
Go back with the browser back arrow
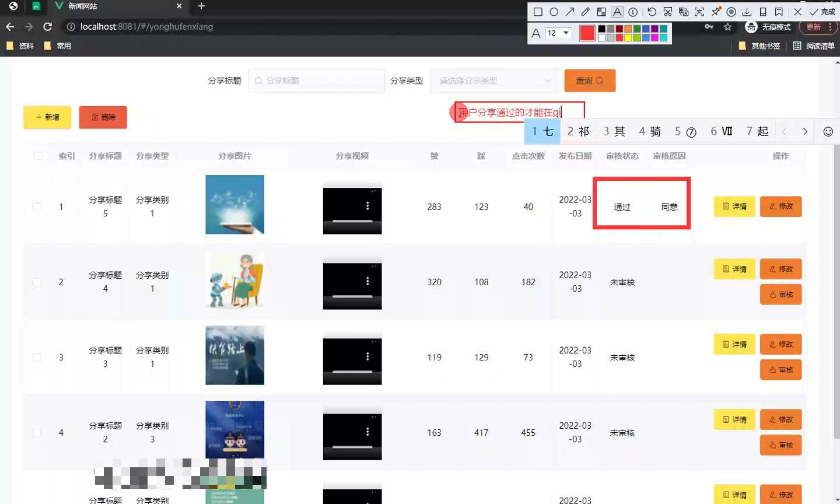point(10,27)
